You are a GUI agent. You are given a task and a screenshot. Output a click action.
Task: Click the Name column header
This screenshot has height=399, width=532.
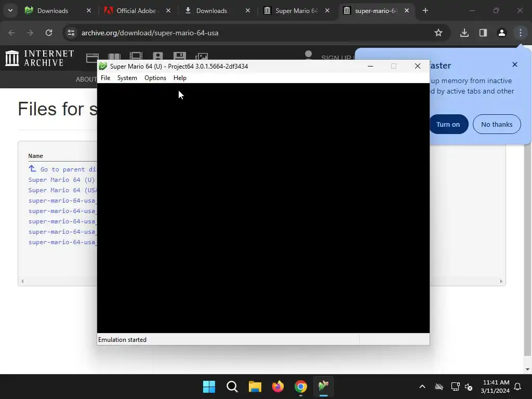click(x=36, y=156)
